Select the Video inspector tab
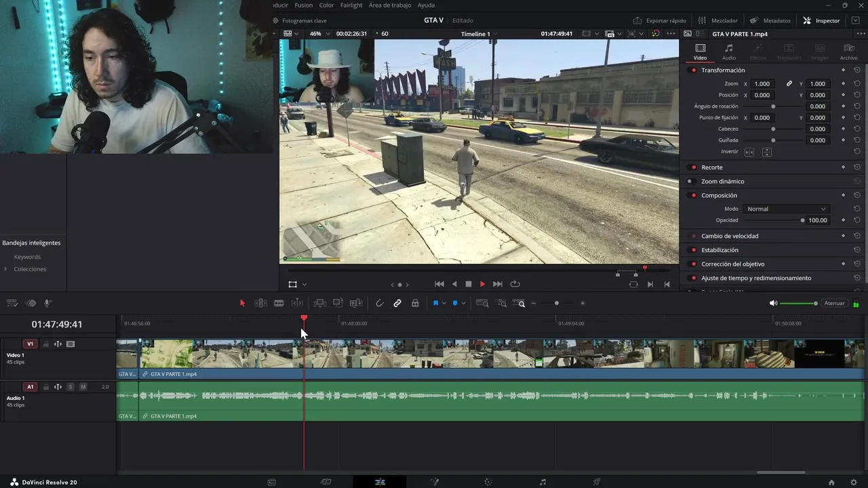The width and height of the screenshot is (868, 488). click(x=700, y=52)
